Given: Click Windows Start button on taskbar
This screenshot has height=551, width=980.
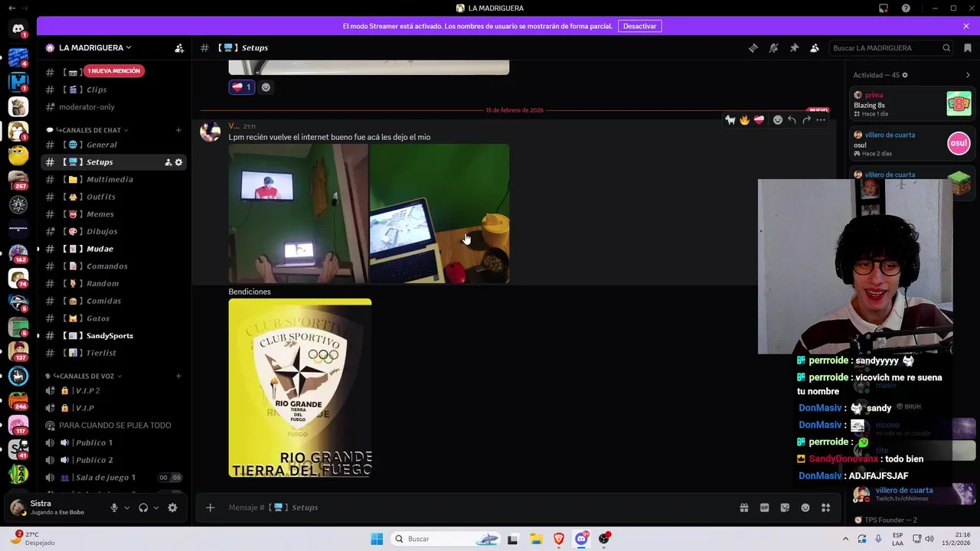Looking at the screenshot, I should [377, 539].
